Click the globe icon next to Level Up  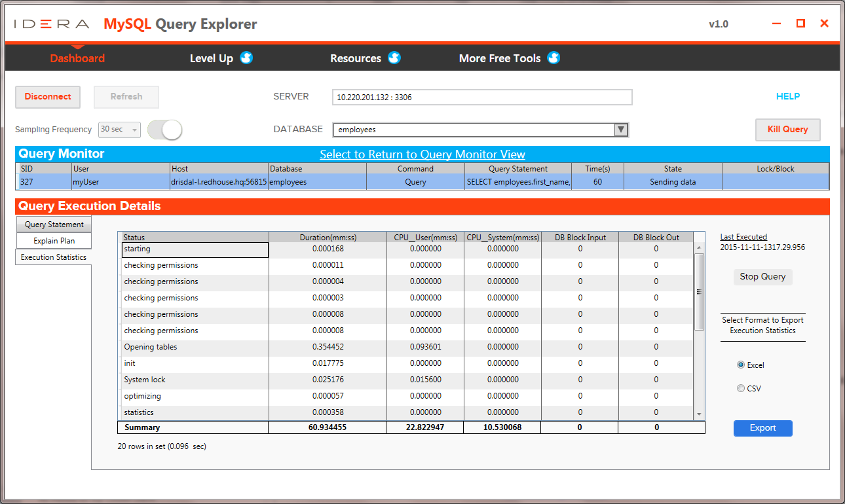pyautogui.click(x=246, y=58)
